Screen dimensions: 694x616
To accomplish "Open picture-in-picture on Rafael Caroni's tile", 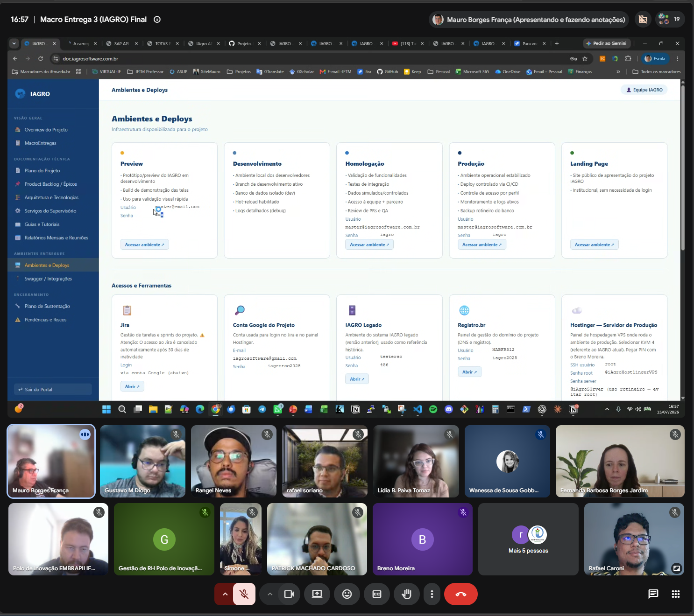I will [x=677, y=568].
